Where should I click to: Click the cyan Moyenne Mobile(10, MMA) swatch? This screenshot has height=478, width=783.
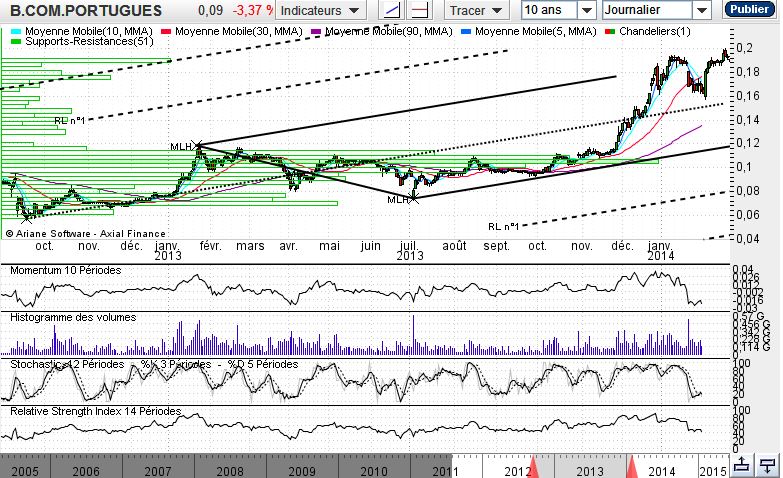point(15,31)
